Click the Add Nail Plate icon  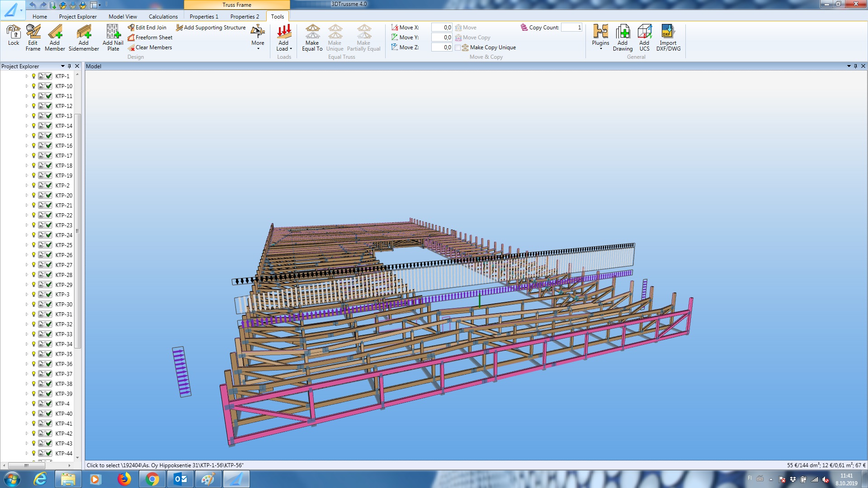pos(113,32)
